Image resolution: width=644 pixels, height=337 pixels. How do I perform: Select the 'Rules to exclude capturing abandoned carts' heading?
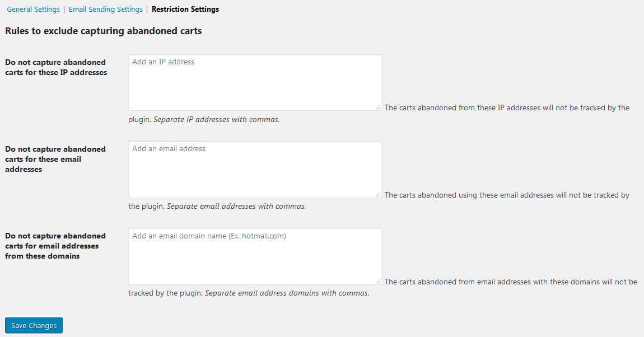(x=104, y=31)
